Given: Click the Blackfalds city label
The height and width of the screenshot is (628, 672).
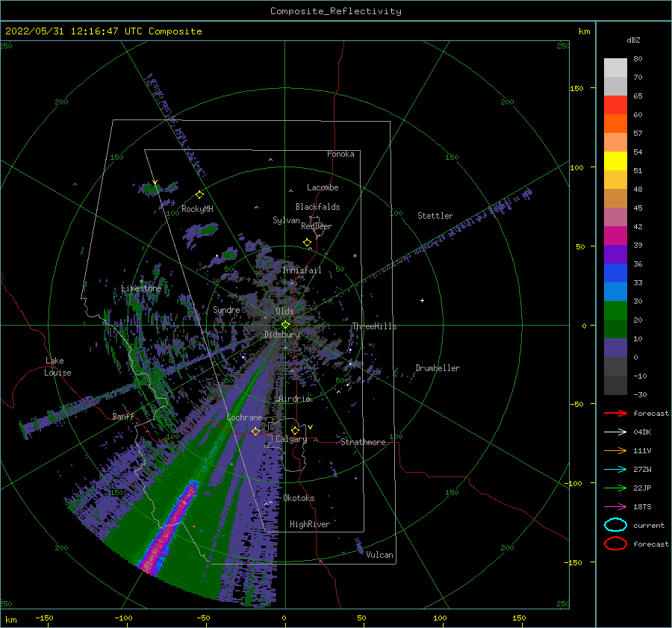Looking at the screenshot, I should [317, 207].
